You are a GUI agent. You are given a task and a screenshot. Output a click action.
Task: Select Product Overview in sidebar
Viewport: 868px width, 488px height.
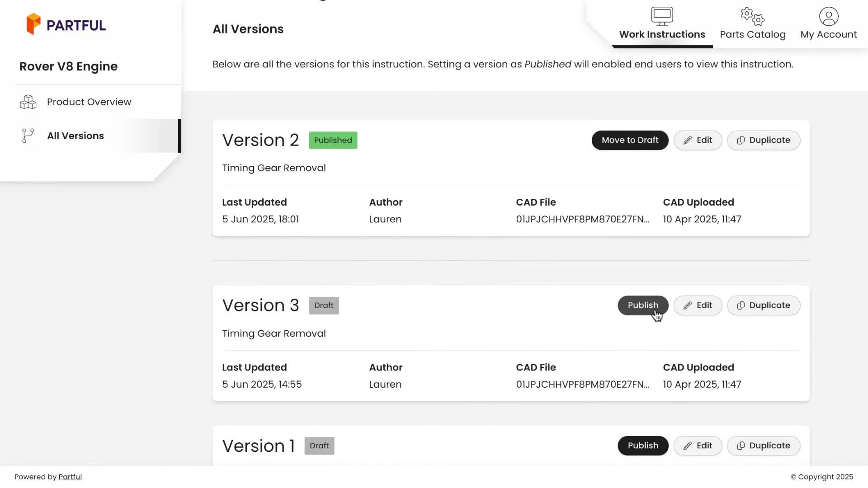point(89,102)
